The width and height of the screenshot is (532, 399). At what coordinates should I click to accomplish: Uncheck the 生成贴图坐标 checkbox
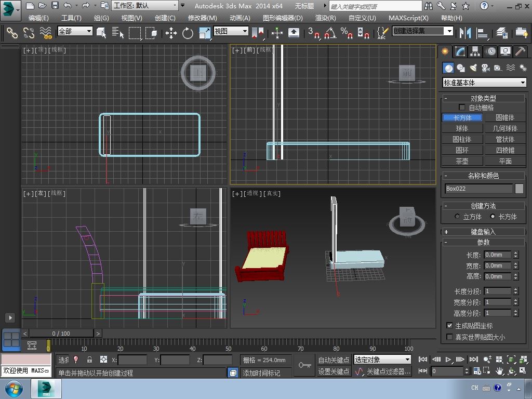coord(450,326)
